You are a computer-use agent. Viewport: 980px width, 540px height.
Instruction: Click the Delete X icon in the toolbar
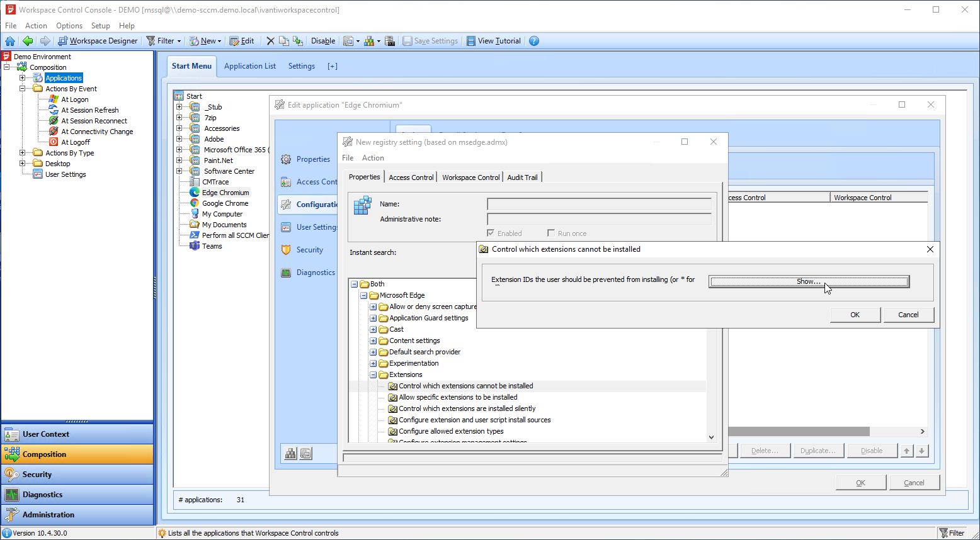point(270,41)
